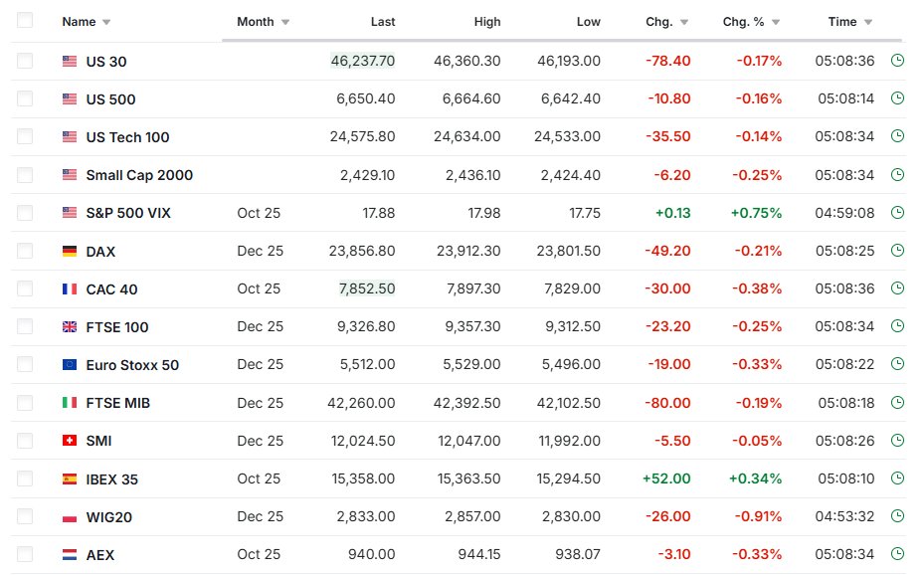Click the clock icon in WIG20 row
This screenshot has height=575, width=924.
pos(897,516)
